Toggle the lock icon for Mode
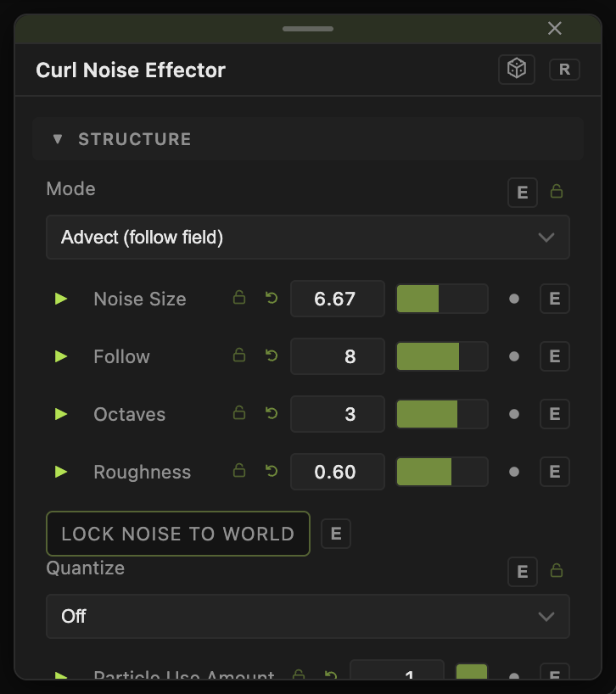 (557, 191)
